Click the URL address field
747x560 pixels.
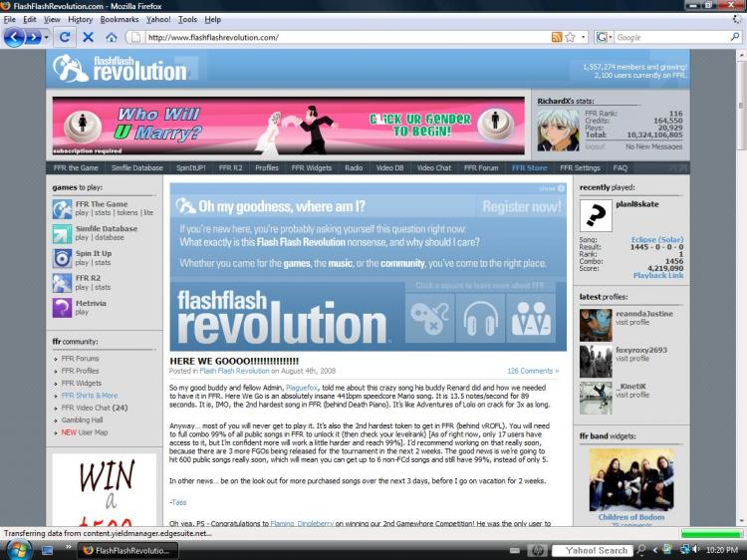click(348, 37)
